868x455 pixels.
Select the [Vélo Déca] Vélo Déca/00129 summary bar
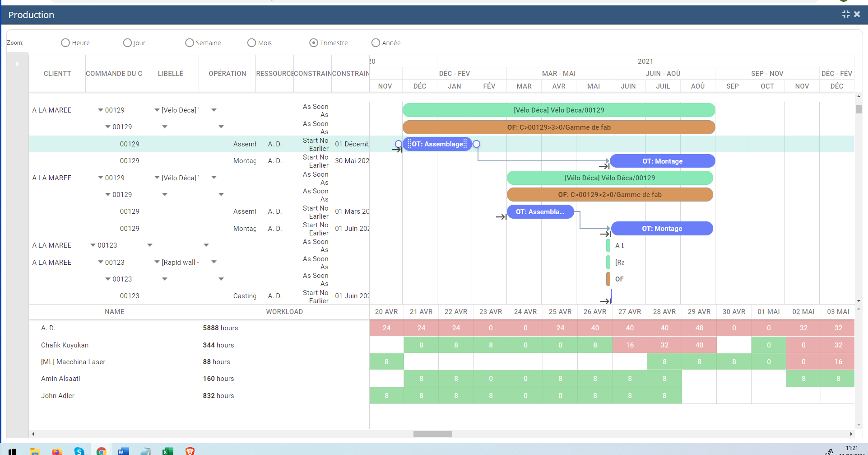coord(558,110)
